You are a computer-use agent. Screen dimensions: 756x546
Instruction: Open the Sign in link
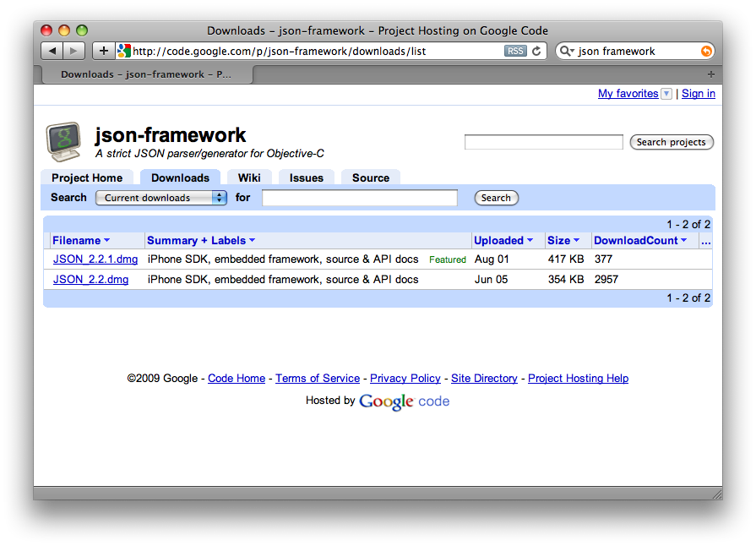point(698,94)
